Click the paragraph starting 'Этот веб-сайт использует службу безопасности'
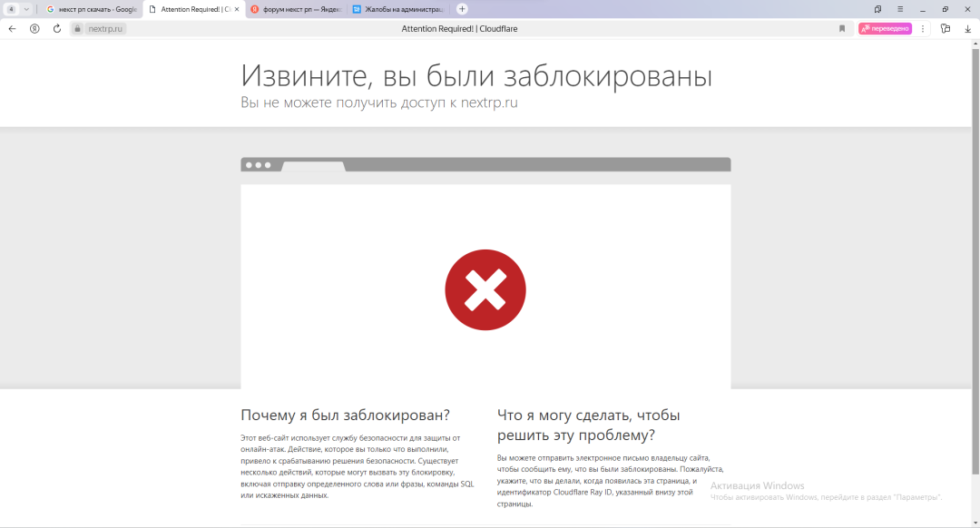Viewport: 980px width, 528px height. pyautogui.click(x=358, y=466)
